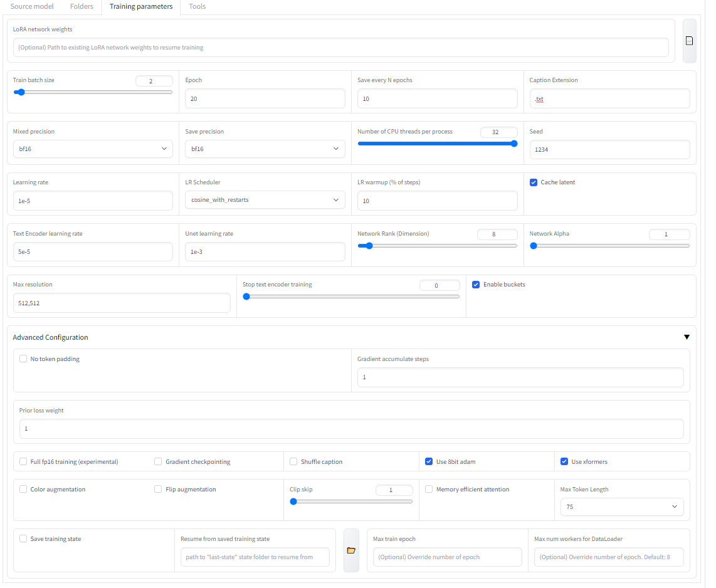Viewport: 716px width, 588px height.
Task: Switch to the Source model tab
Action: point(32,6)
